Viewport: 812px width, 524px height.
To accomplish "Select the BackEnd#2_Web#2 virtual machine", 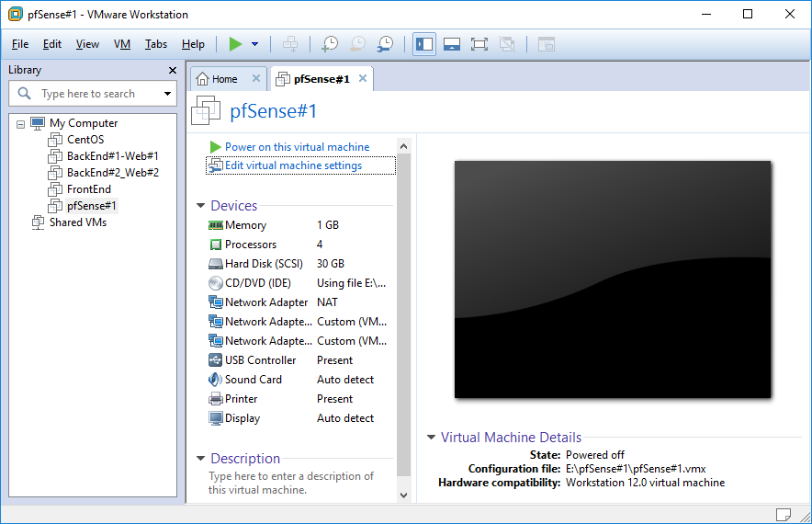I will [113, 173].
